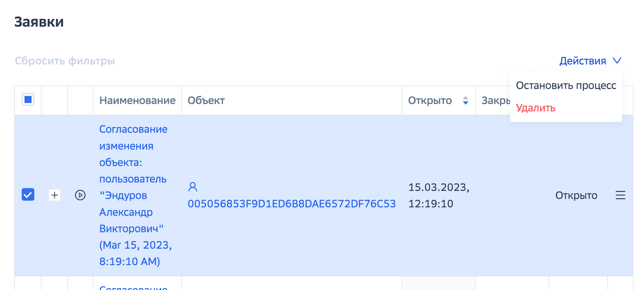This screenshot has height=290, width=644.
Task: Open the row's hamburger menu icon
Action: click(620, 195)
